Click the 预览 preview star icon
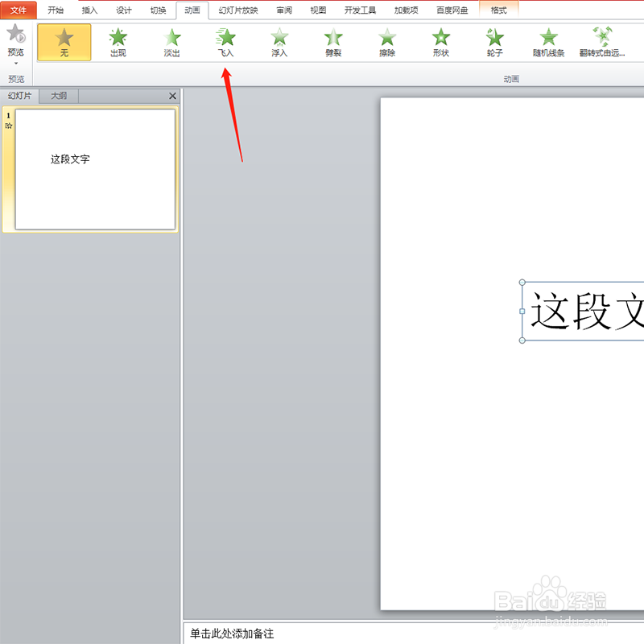The width and height of the screenshot is (644, 644). click(x=16, y=34)
